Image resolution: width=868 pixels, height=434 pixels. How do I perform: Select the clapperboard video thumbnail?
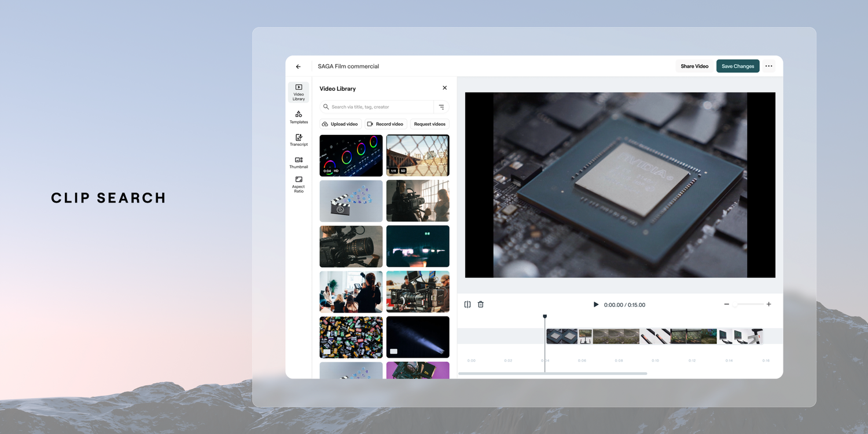[351, 201]
